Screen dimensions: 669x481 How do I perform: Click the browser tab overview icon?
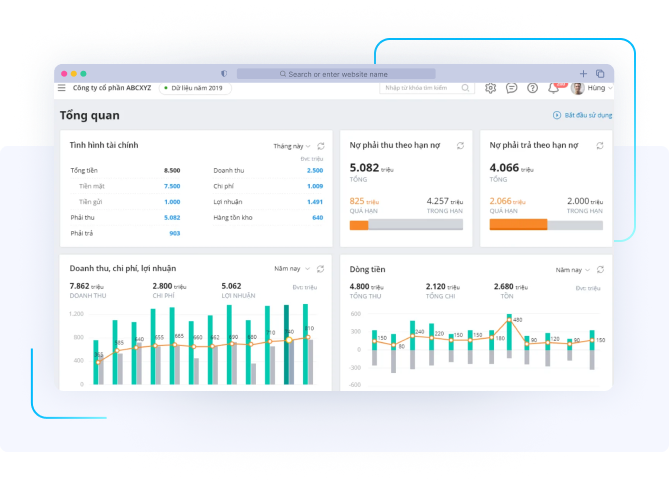[x=600, y=73]
